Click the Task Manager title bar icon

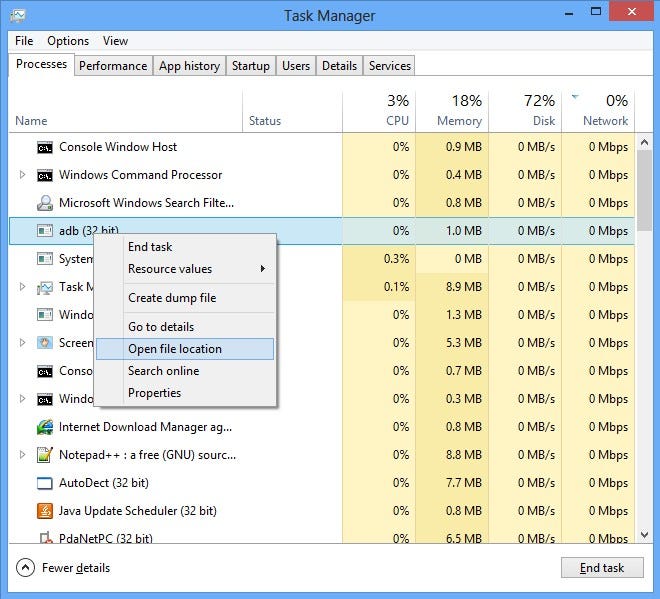pyautogui.click(x=18, y=16)
